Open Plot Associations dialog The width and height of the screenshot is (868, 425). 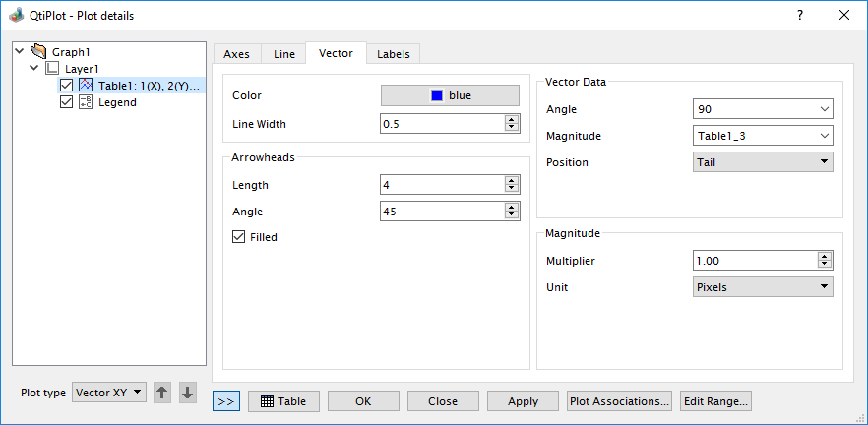pyautogui.click(x=620, y=401)
